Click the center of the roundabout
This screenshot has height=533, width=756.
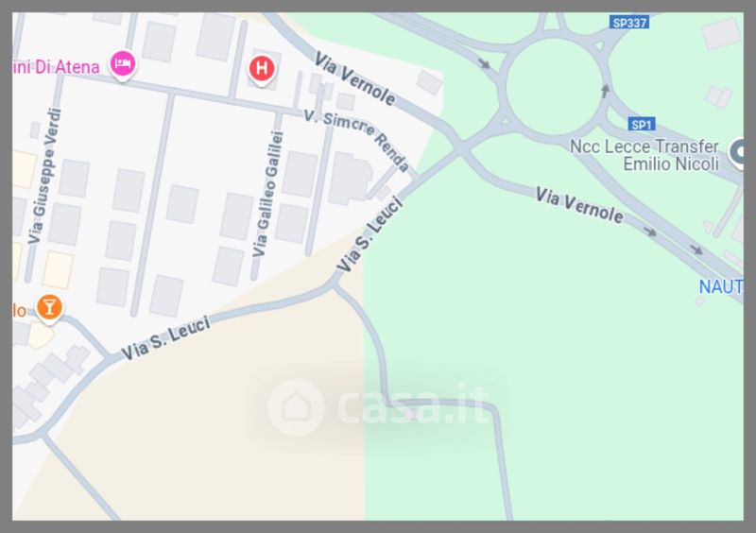pyautogui.click(x=554, y=87)
